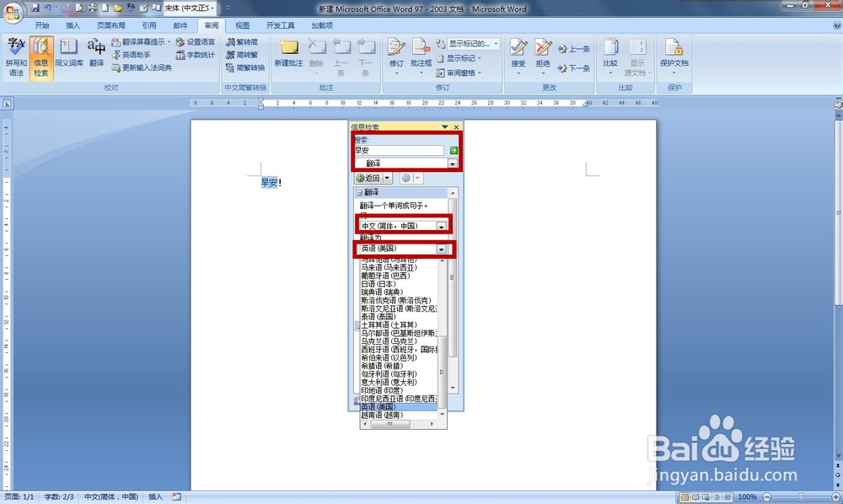Reject (拒绝) the current revision
The image size is (843, 504).
pos(542,52)
